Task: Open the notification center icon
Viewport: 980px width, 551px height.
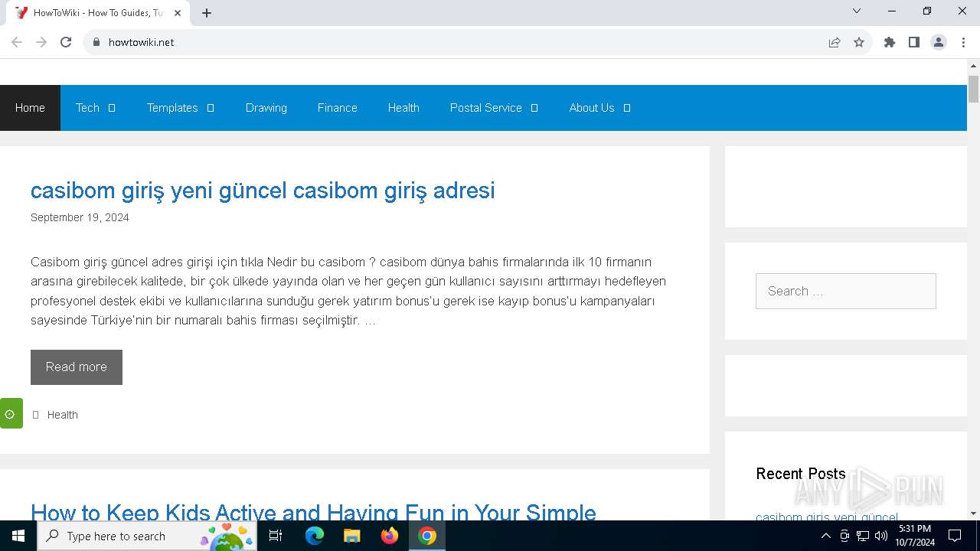Action: (x=955, y=536)
